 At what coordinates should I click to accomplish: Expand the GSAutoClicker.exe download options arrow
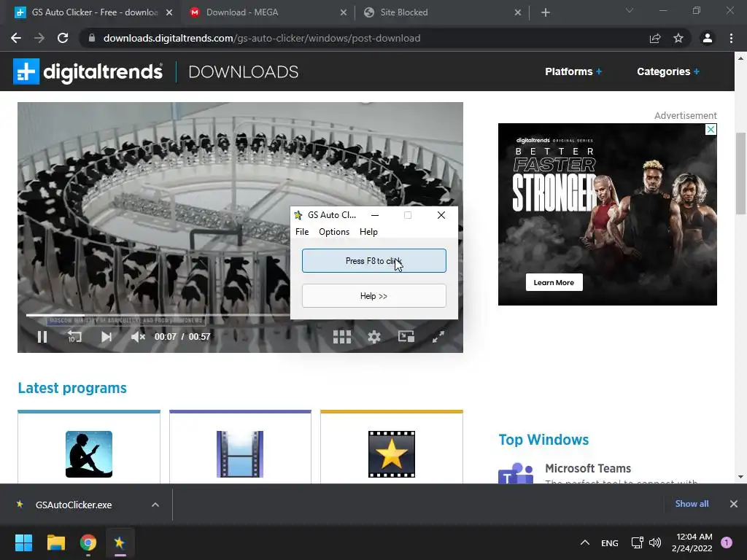(x=155, y=505)
